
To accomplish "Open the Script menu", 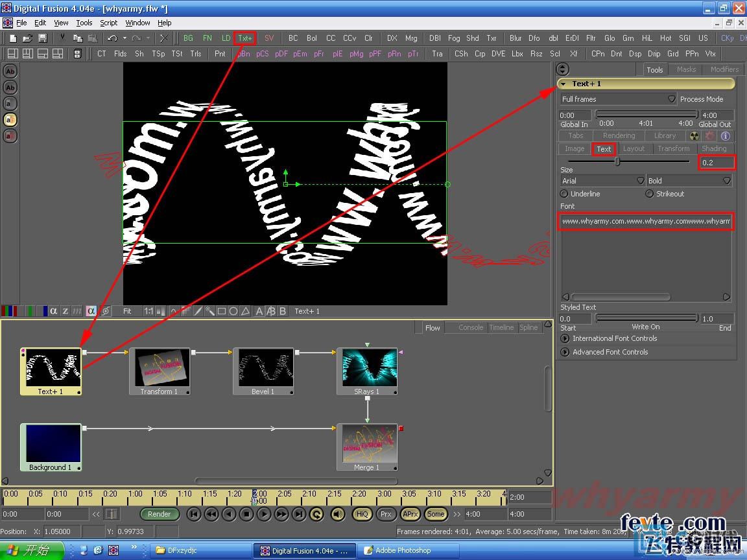I will pos(109,23).
